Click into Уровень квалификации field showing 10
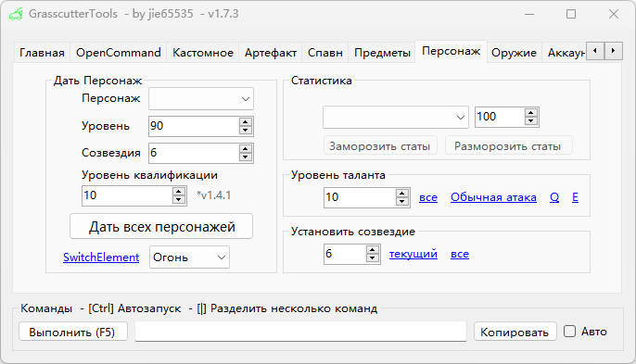636x364 pixels. pyautogui.click(x=127, y=195)
